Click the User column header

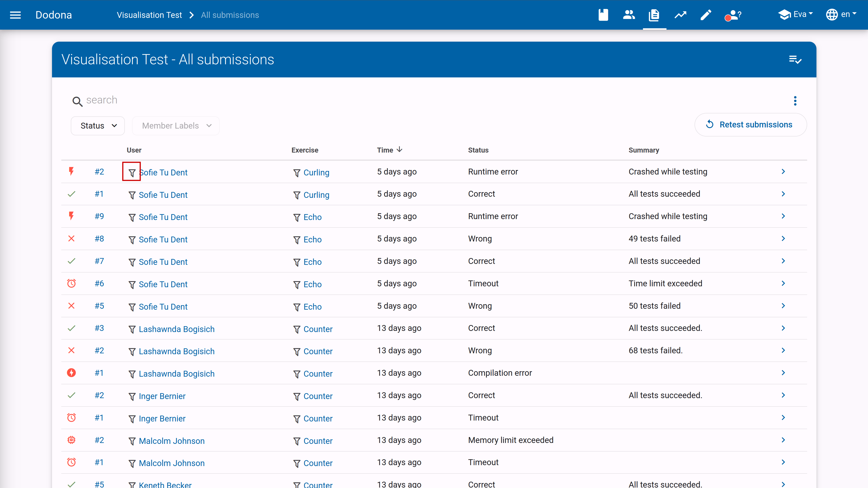(134, 150)
